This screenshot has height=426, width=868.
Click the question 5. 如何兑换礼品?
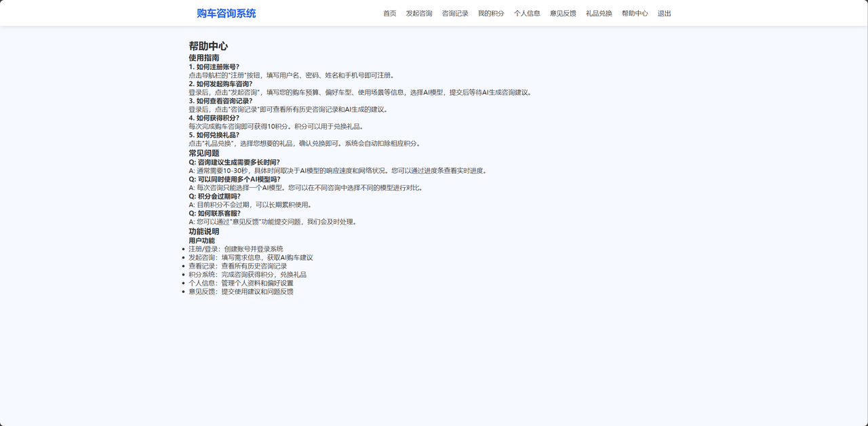[x=214, y=135]
